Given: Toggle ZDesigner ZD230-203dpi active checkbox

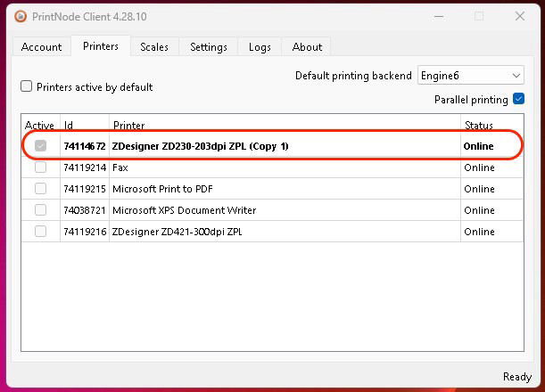Looking at the screenshot, I should point(40,146).
